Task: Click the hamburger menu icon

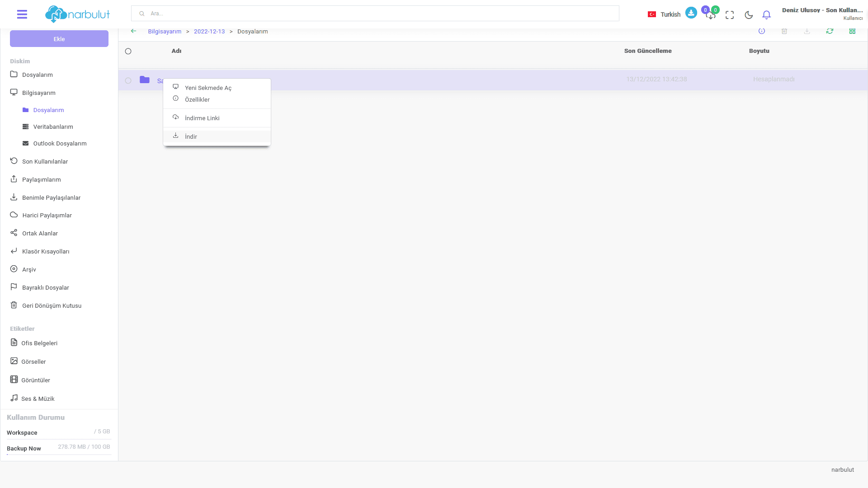Action: tap(22, 14)
